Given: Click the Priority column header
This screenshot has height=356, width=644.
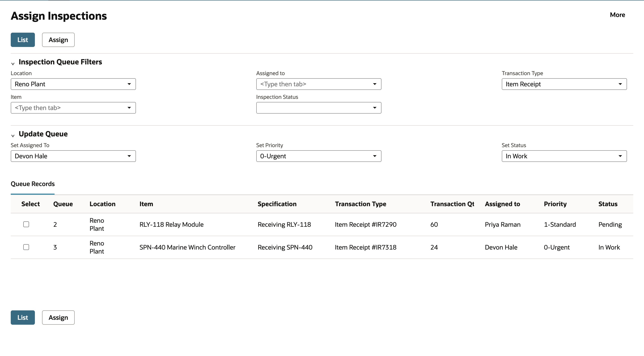Looking at the screenshot, I should click(555, 204).
